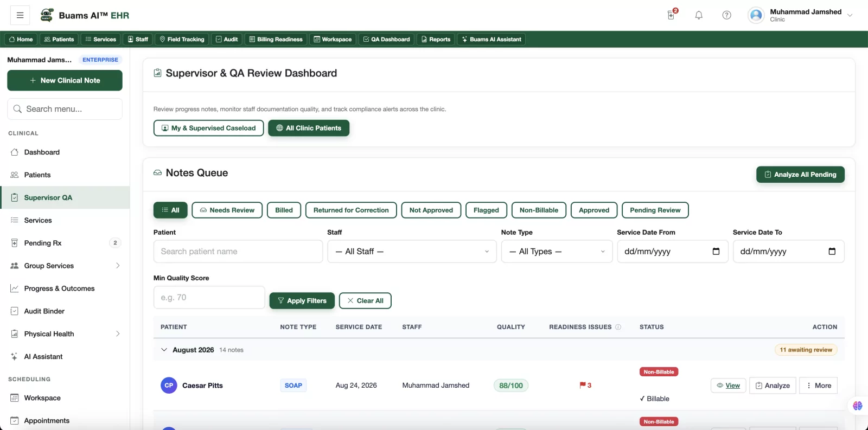Open the hamburger menu icon

[x=20, y=15]
